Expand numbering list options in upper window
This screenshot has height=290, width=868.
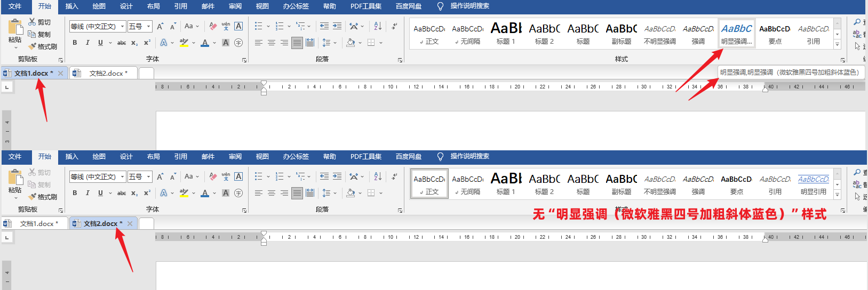point(290,26)
